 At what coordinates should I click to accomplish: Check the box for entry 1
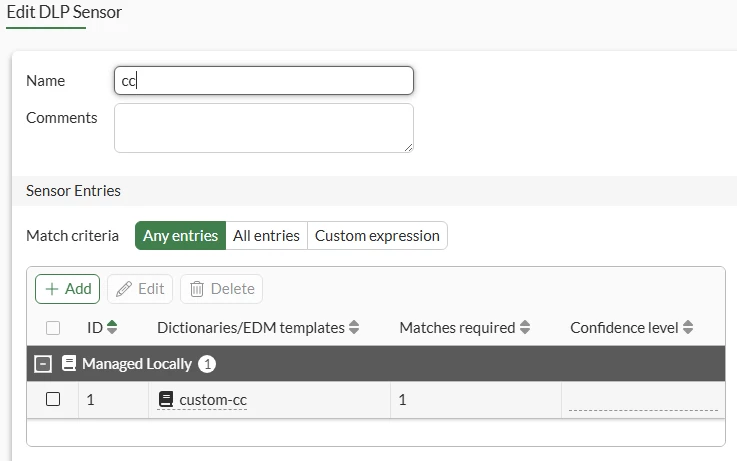click(x=53, y=399)
